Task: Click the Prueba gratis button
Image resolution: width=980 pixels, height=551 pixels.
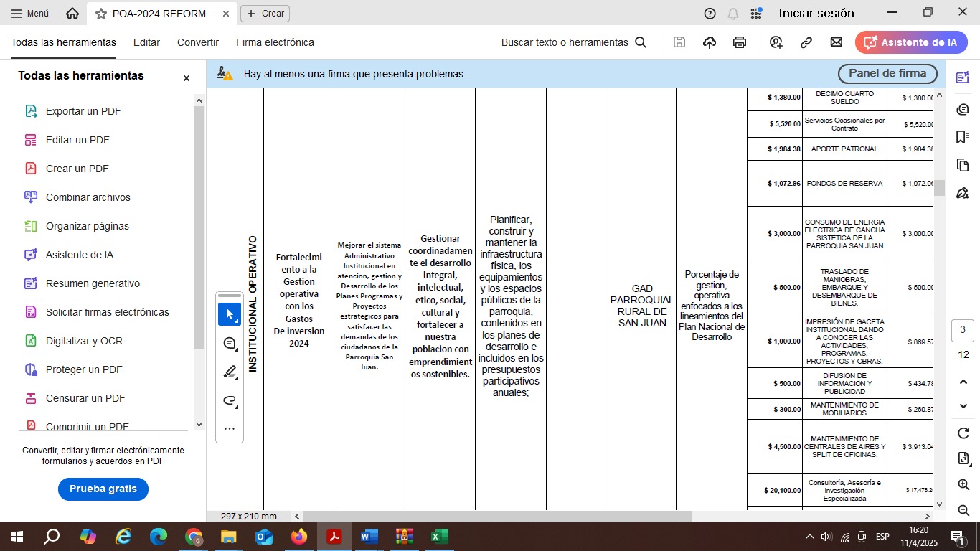Action: 103,489
